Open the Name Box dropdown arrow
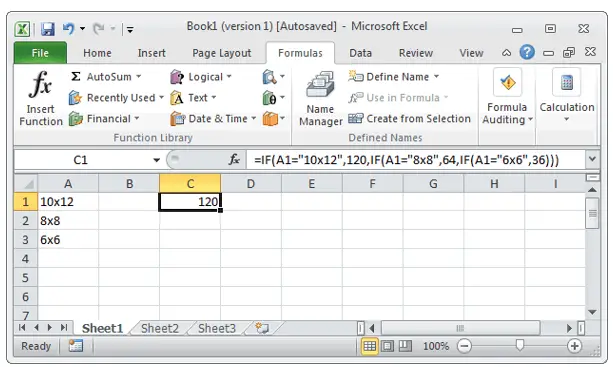 pyautogui.click(x=156, y=160)
